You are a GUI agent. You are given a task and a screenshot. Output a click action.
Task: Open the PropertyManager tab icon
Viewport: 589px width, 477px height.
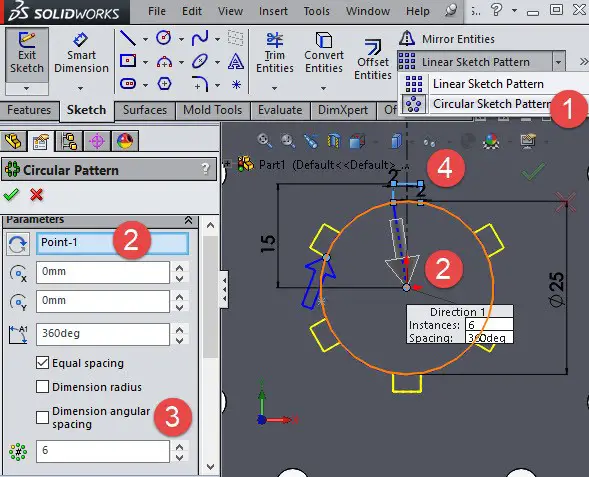pos(41,141)
